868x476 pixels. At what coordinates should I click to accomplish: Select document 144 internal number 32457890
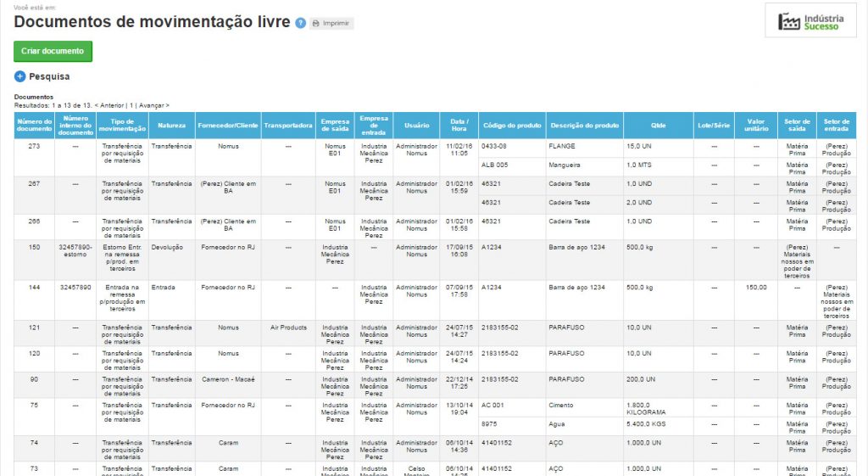(x=75, y=288)
